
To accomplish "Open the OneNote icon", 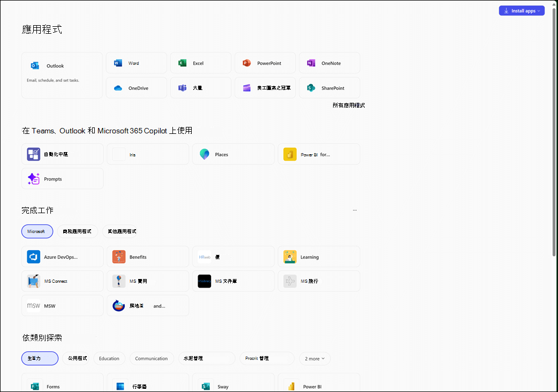I will 311,63.
